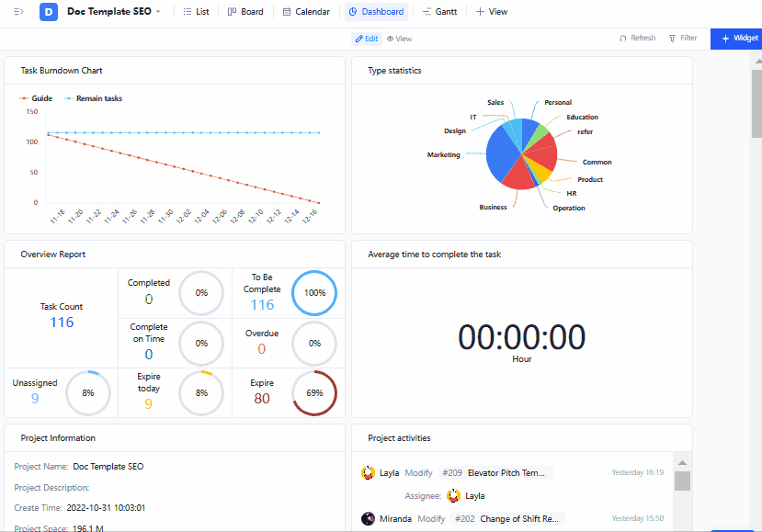Toggle the Guide series in burndown legend

[x=36, y=98]
